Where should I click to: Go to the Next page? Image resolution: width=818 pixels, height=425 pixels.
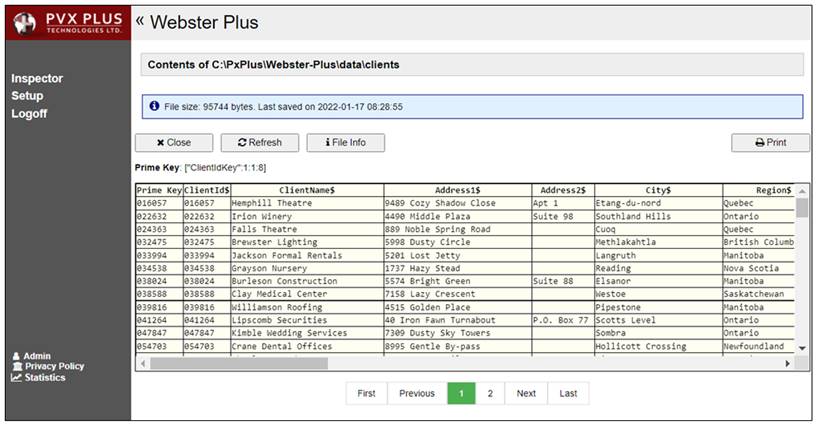coord(526,393)
